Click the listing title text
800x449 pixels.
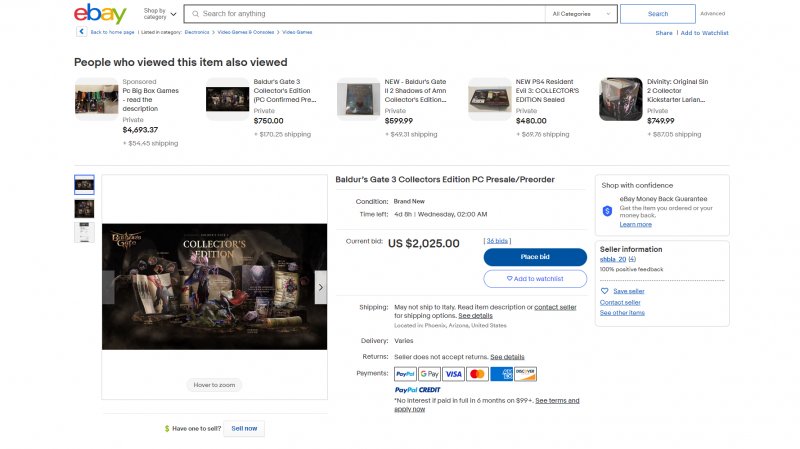click(445, 180)
